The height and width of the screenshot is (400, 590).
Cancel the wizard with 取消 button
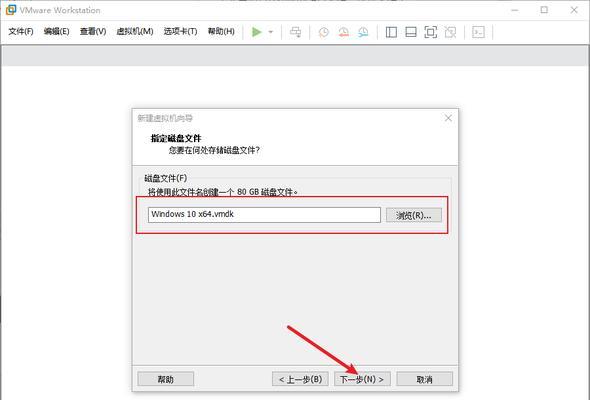[424, 379]
